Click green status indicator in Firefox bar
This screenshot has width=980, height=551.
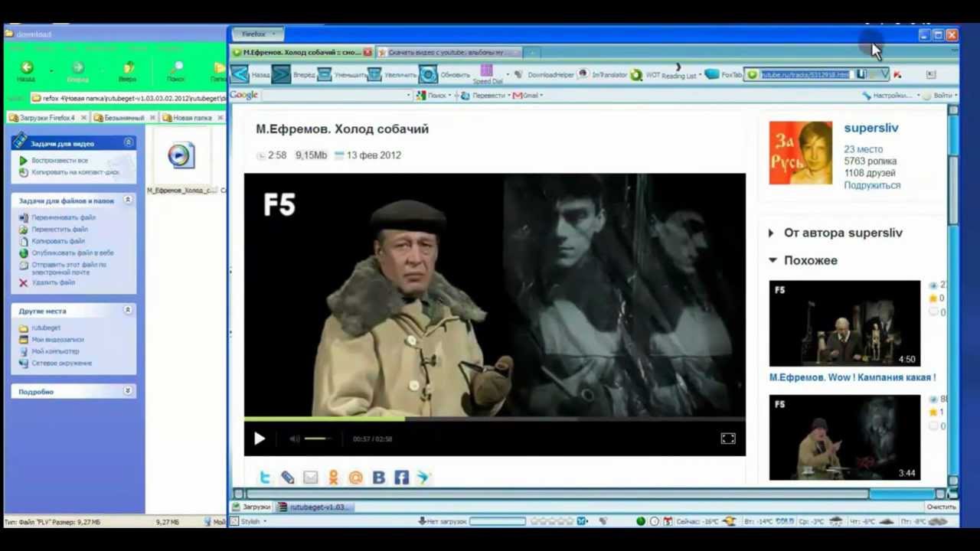(x=641, y=521)
